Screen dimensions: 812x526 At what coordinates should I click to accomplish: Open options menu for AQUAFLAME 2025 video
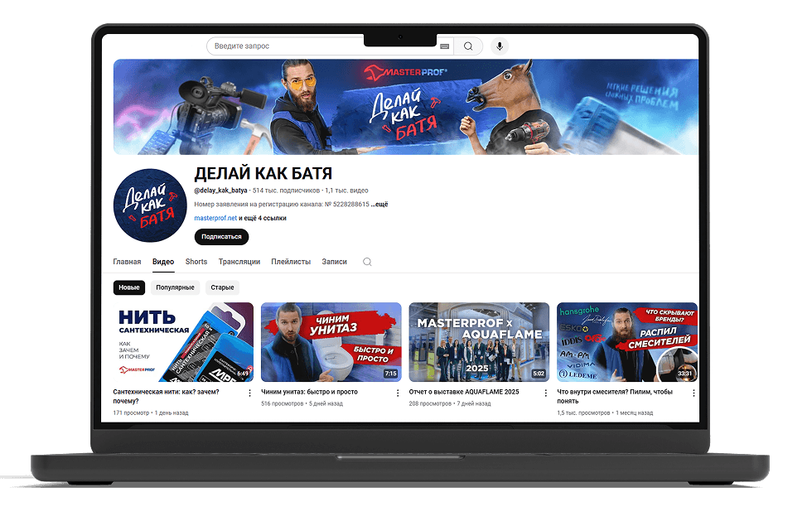546,393
